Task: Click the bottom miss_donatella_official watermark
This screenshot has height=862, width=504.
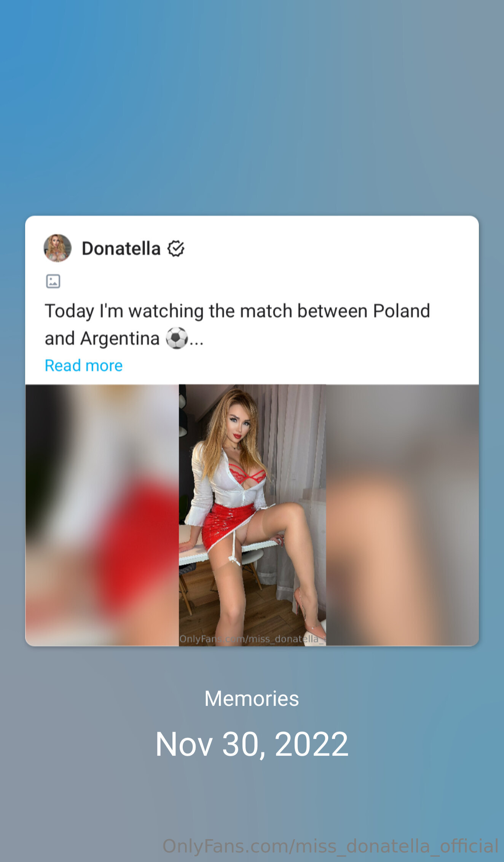Action: pyautogui.click(x=330, y=846)
